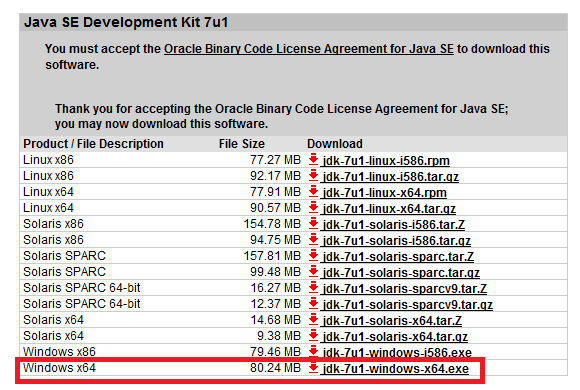This screenshot has width=580, height=390.
Task: Select the 'Download' column header
Action: 335,144
